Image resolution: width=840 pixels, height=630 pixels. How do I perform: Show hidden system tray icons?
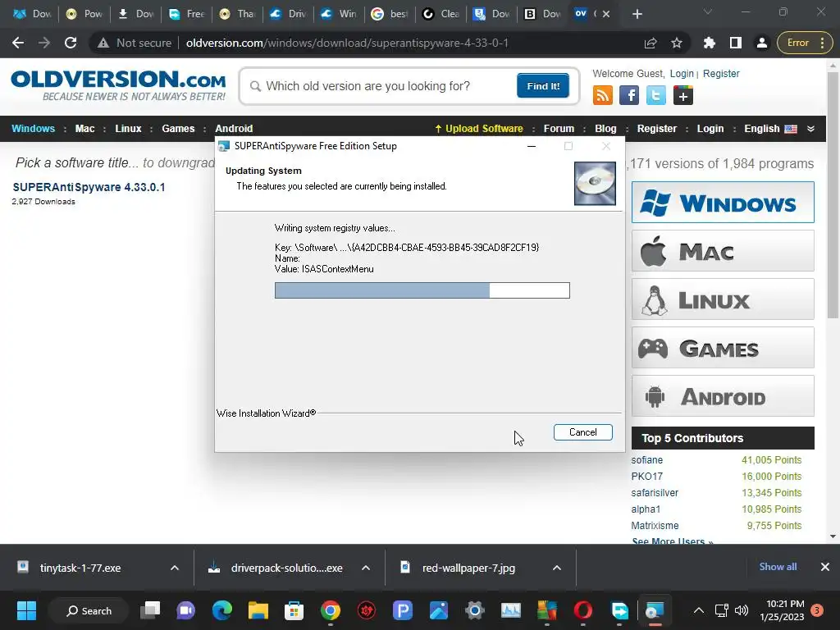699,610
